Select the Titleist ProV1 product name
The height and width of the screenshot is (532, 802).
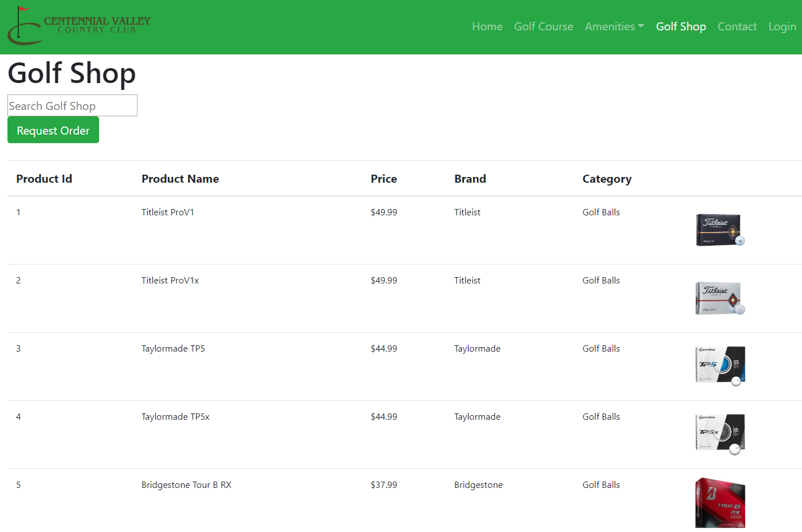[x=168, y=212]
